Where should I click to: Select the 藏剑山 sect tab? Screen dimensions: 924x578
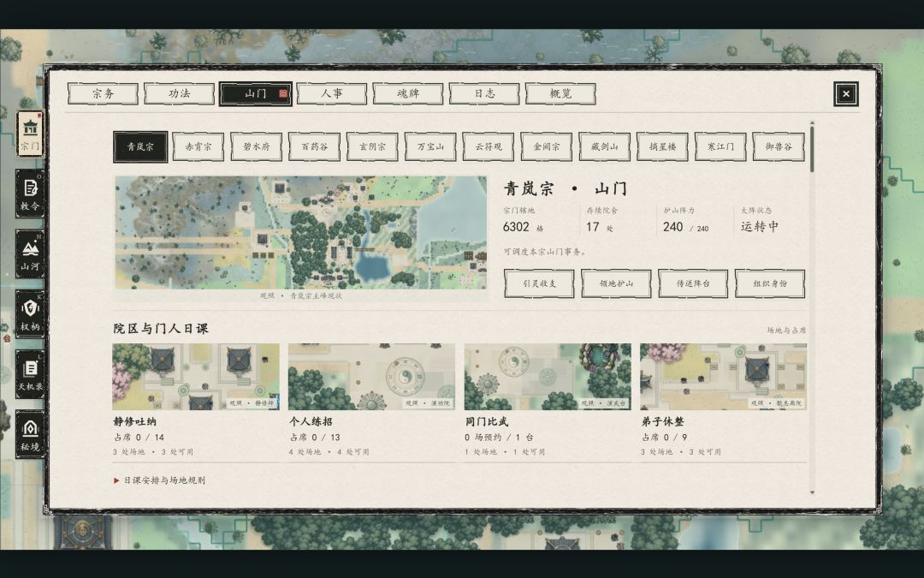605,147
